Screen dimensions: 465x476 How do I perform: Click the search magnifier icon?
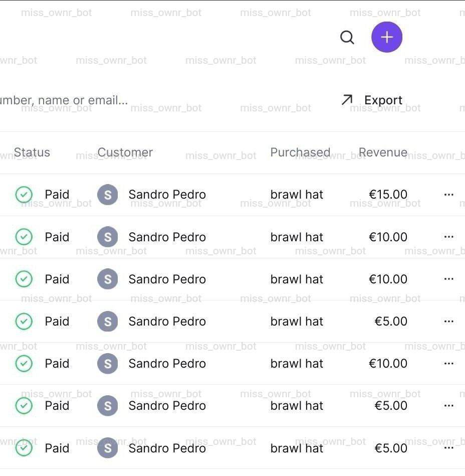347,37
